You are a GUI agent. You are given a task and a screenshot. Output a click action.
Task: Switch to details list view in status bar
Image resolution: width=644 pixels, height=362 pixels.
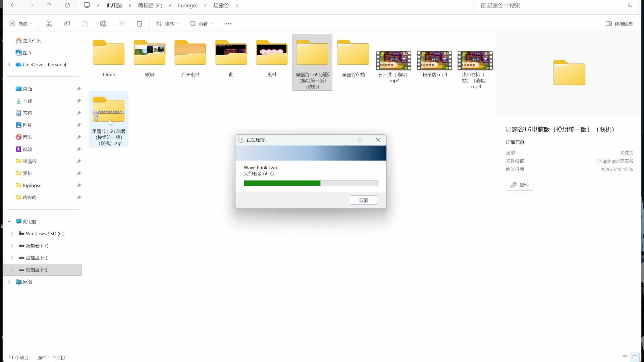click(625, 357)
